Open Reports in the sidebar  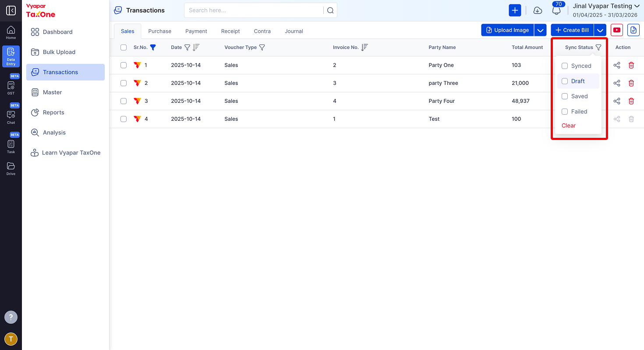tap(65, 112)
